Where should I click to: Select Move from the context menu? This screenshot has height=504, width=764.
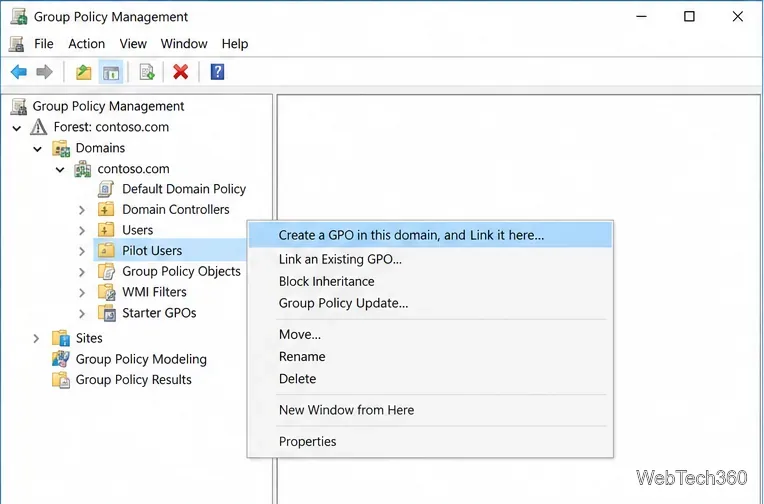point(430,334)
